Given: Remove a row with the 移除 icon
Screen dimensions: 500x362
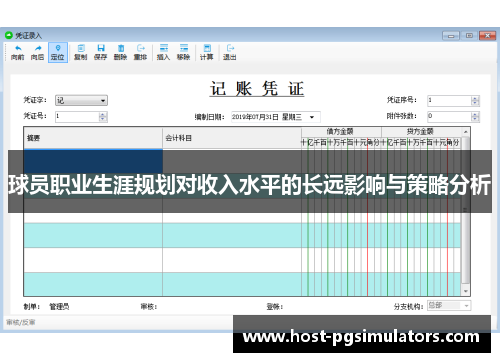Looking at the screenshot, I should coord(183,48).
